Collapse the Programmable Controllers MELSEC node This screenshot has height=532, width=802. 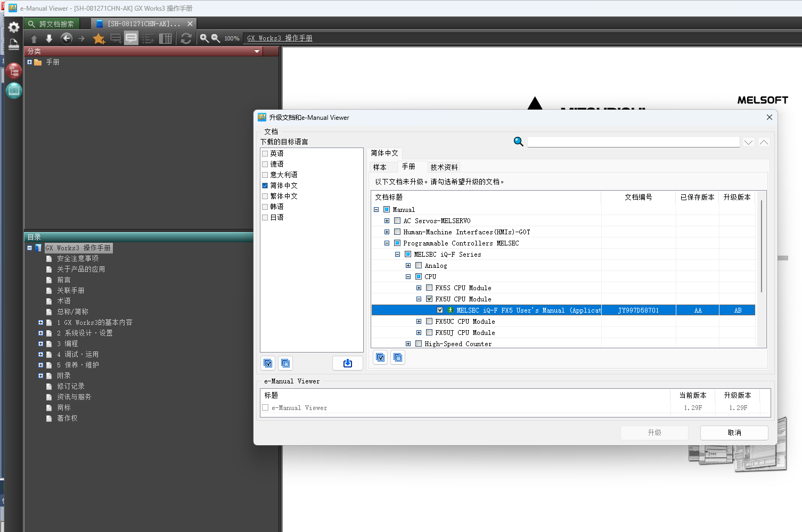(387, 243)
